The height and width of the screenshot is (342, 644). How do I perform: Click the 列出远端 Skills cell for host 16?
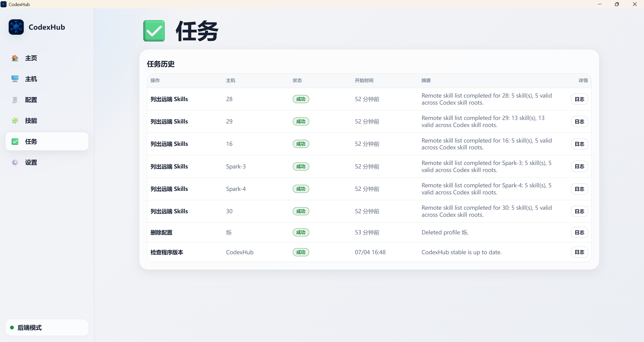point(169,144)
